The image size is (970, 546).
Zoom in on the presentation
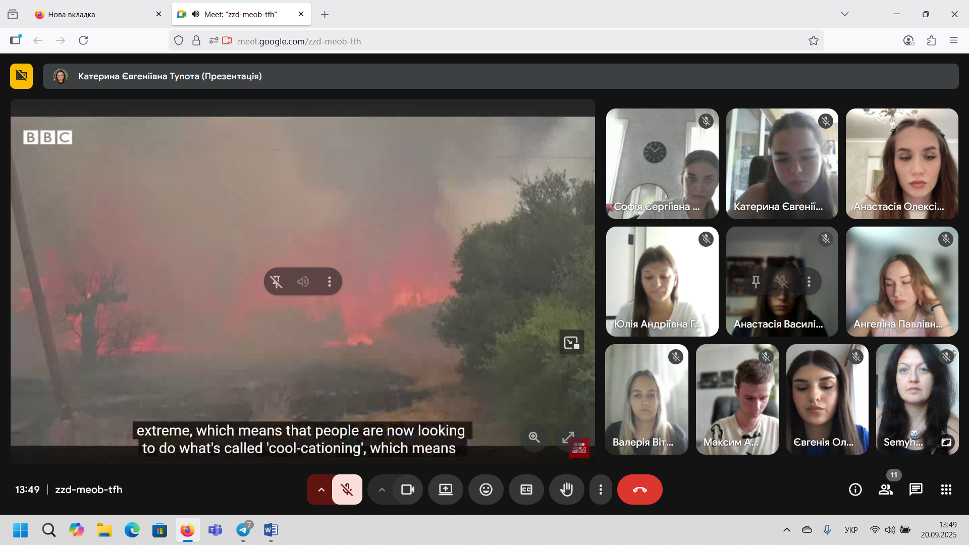click(x=534, y=437)
